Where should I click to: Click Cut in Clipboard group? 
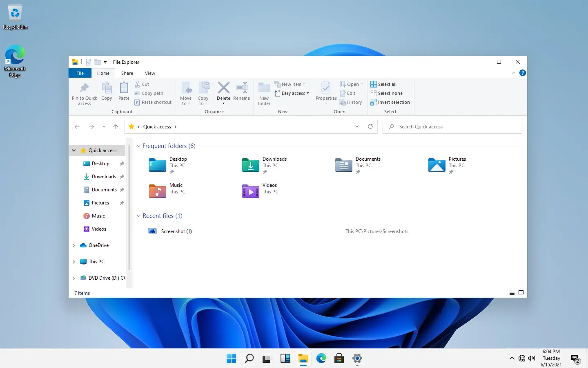(142, 84)
